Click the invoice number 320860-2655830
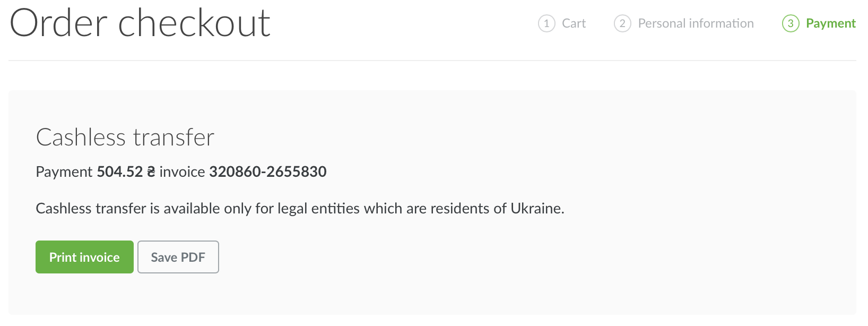The image size is (868, 326). click(x=268, y=171)
